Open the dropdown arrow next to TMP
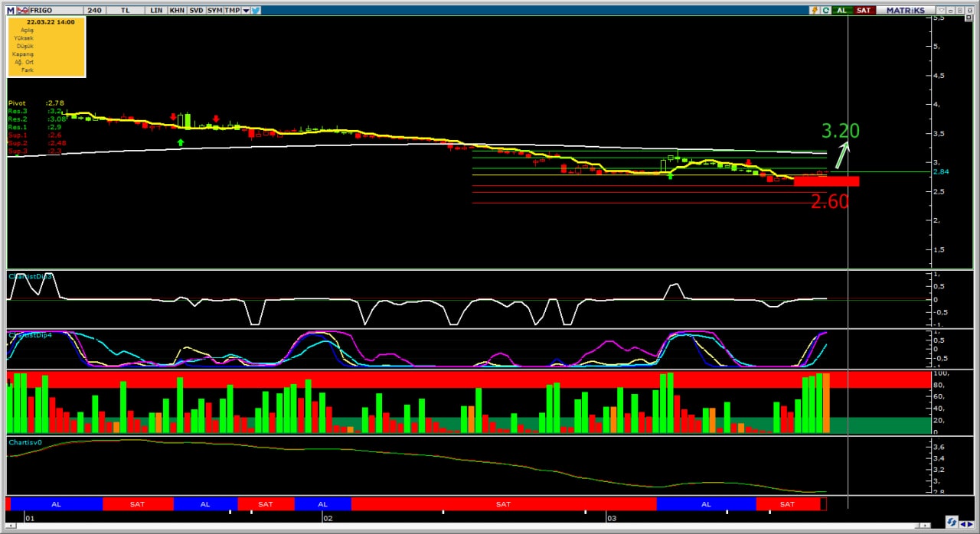Screen dimensions: 980x534 coord(246,10)
